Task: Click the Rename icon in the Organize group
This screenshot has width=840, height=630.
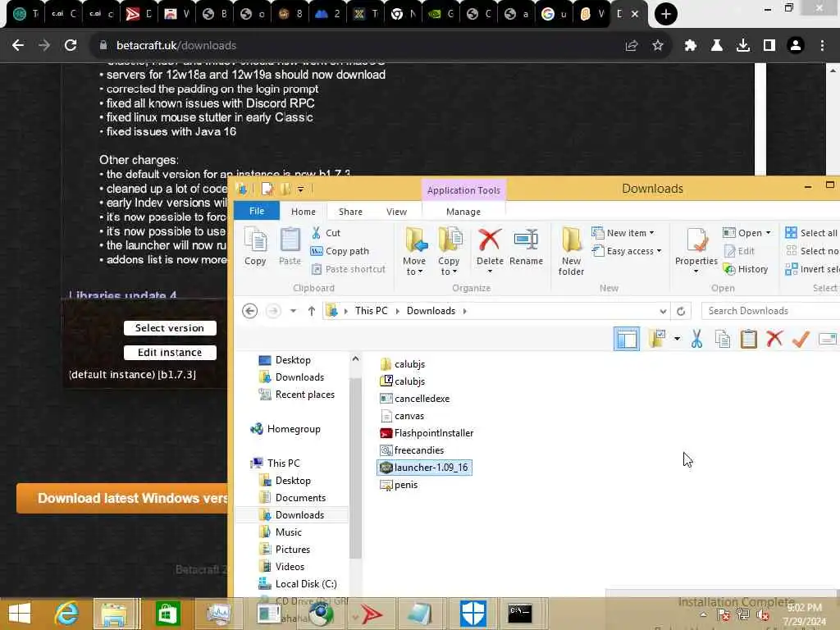Action: [526, 246]
